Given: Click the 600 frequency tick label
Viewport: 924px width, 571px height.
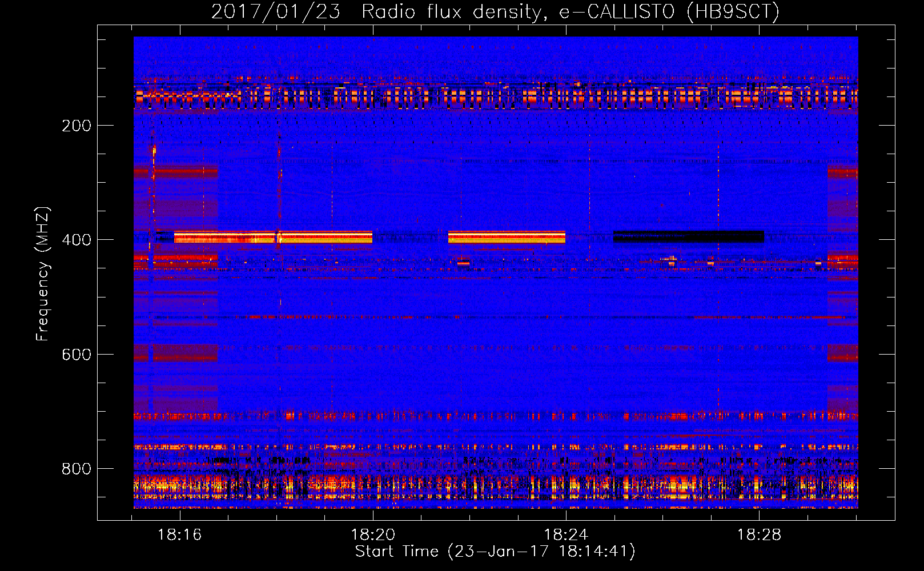Looking at the screenshot, I should pyautogui.click(x=77, y=355).
